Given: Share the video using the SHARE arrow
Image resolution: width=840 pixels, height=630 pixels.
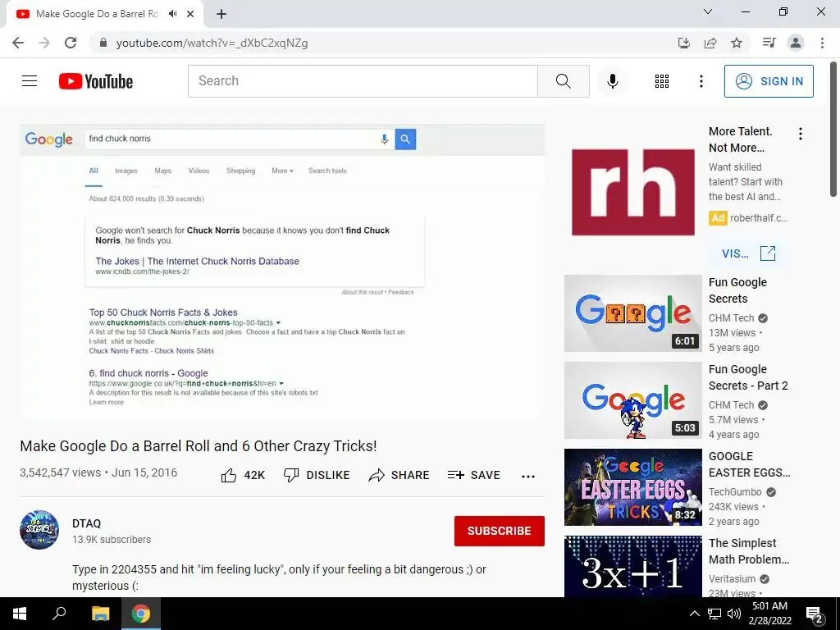Looking at the screenshot, I should pyautogui.click(x=399, y=475).
